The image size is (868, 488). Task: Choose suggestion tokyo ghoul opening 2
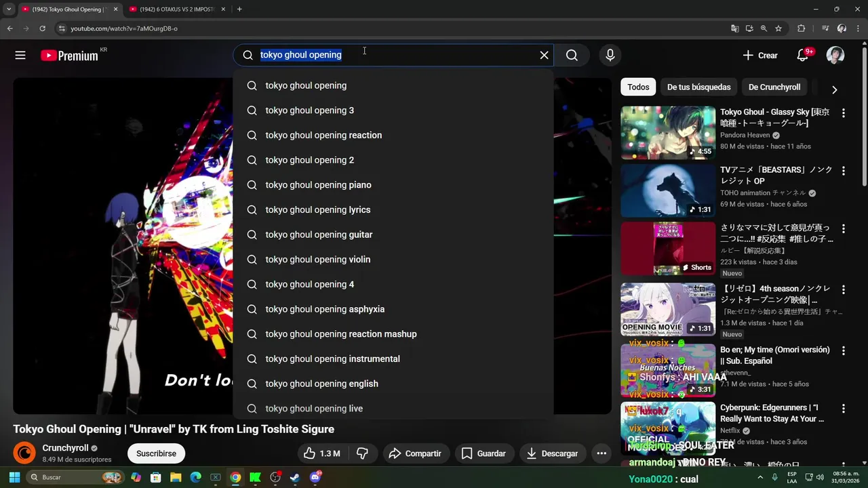point(393,160)
